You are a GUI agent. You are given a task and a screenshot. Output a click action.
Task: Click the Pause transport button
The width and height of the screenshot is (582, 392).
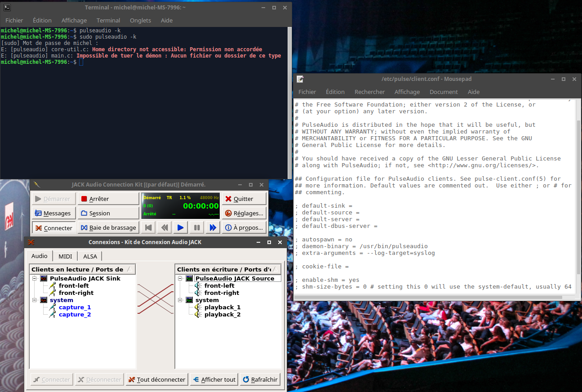click(196, 228)
